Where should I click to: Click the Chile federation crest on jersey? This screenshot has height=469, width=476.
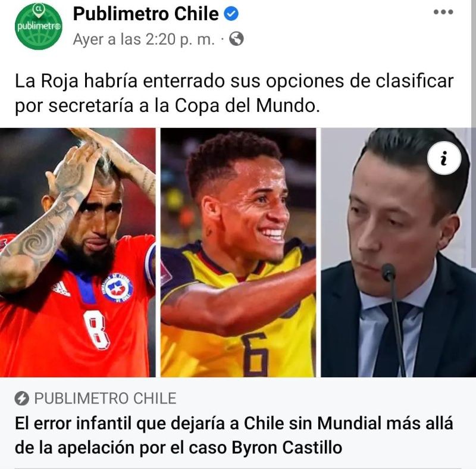click(117, 288)
